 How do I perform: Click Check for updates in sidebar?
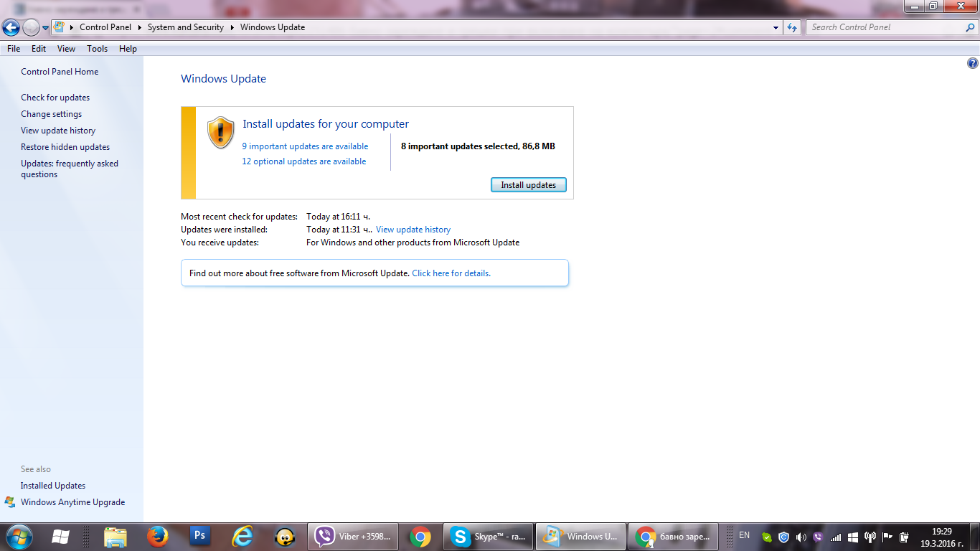click(55, 98)
